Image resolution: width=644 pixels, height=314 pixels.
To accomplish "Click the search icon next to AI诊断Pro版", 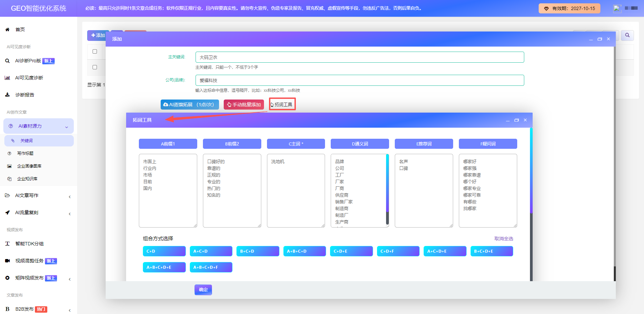I will click(7, 61).
